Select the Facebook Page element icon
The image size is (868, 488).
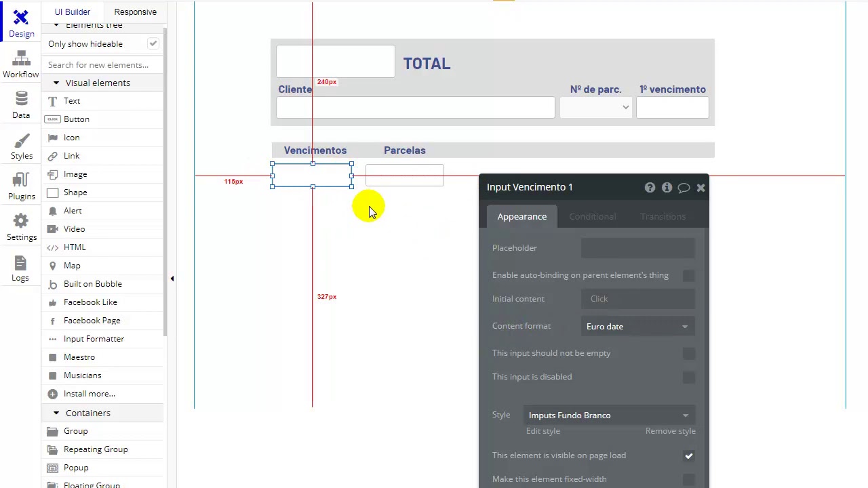tap(52, 321)
